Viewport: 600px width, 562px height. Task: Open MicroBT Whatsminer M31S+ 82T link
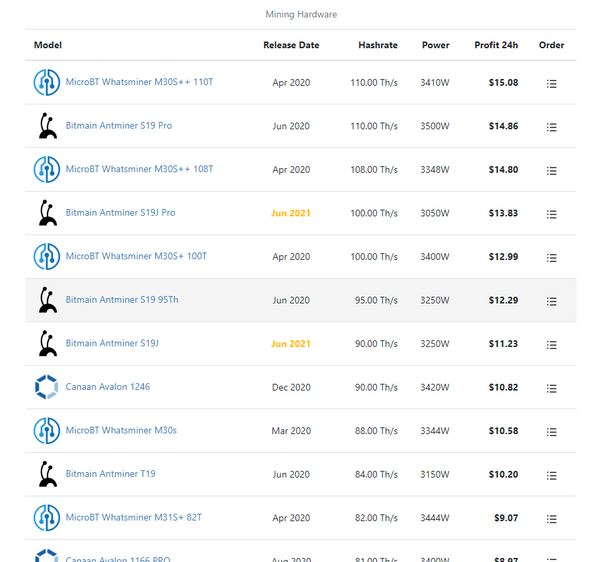tap(133, 517)
